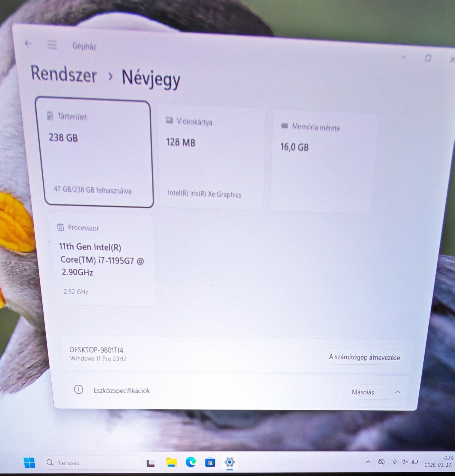Select the Processzor i7-1195G7 card
The width and height of the screenshot is (455, 476).
pyautogui.click(x=102, y=259)
